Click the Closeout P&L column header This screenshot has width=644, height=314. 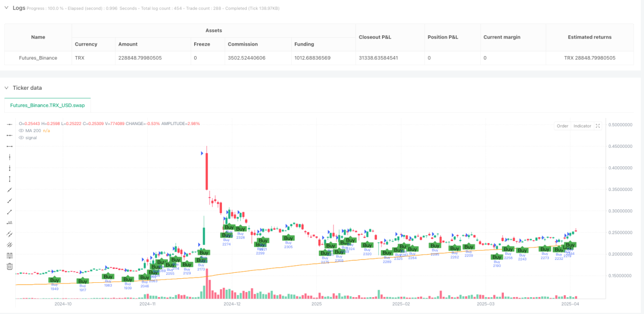(377, 37)
